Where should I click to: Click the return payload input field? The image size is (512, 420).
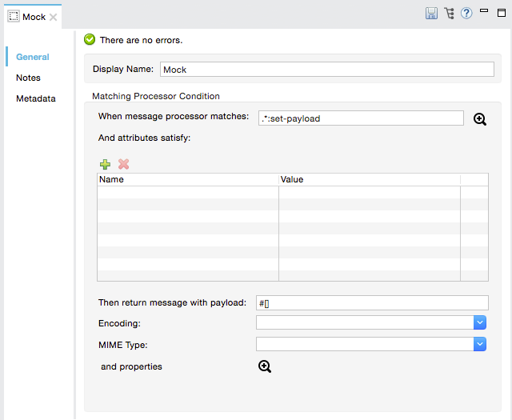[x=371, y=302]
